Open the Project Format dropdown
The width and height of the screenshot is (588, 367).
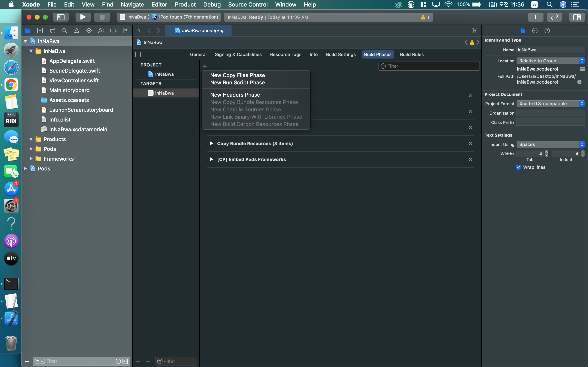[x=550, y=104]
